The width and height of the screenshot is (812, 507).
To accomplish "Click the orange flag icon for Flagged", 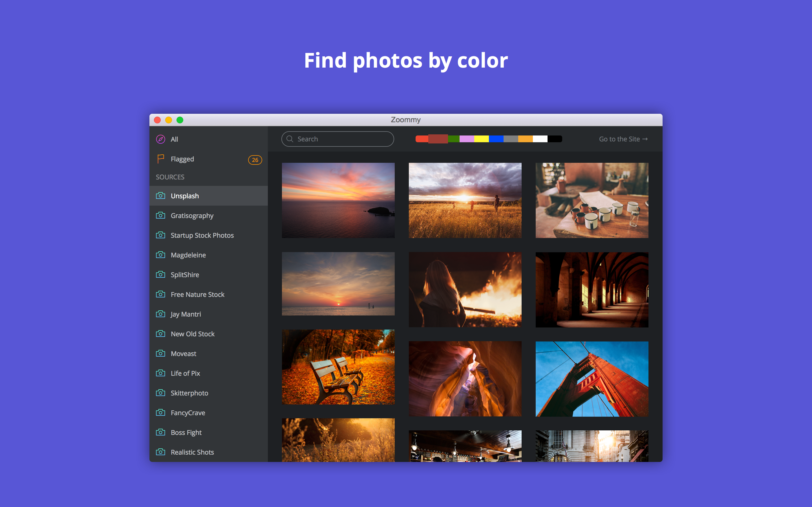I will click(x=160, y=159).
